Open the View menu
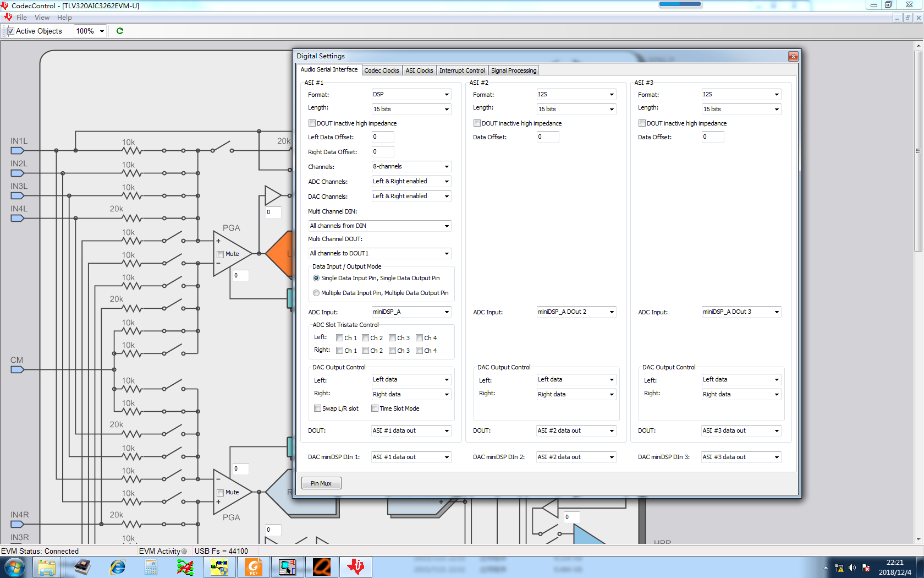Image resolution: width=924 pixels, height=578 pixels. (x=42, y=18)
